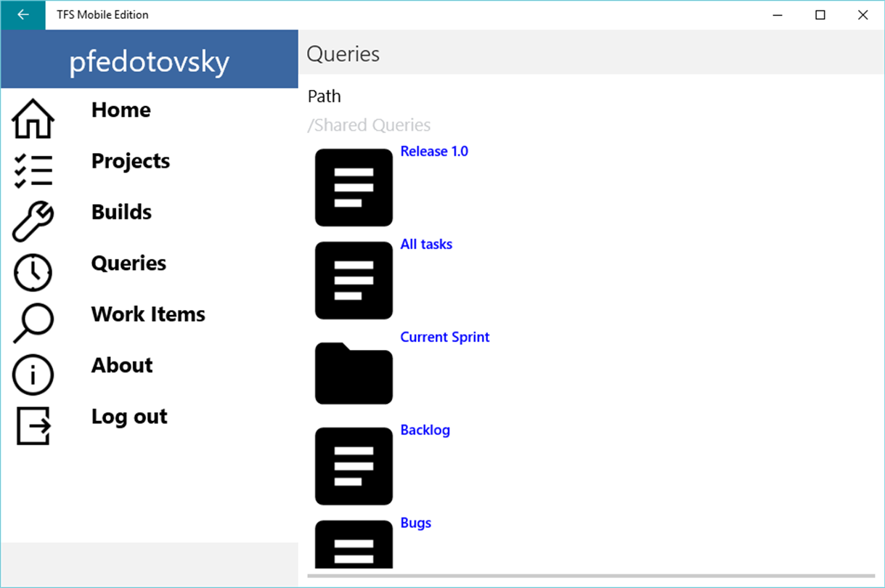
Task: Open the All tasks query icon
Action: click(x=354, y=280)
